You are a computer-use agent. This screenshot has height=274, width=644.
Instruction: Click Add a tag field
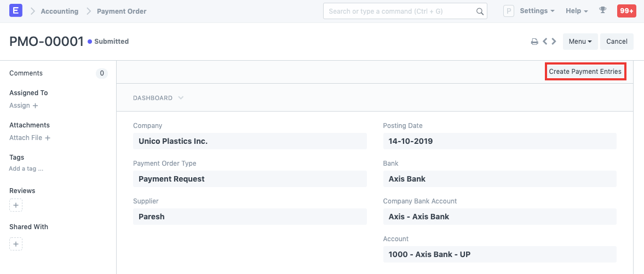(x=26, y=168)
